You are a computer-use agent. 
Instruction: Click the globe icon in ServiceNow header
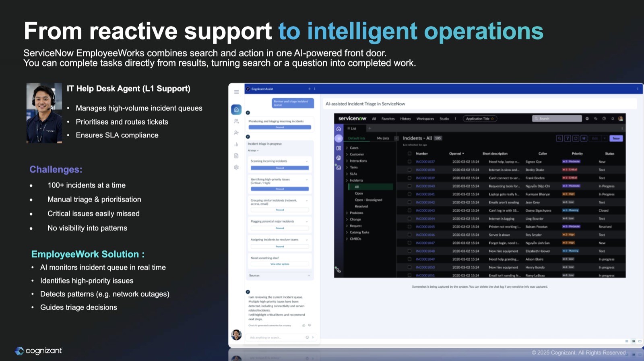[x=587, y=118]
